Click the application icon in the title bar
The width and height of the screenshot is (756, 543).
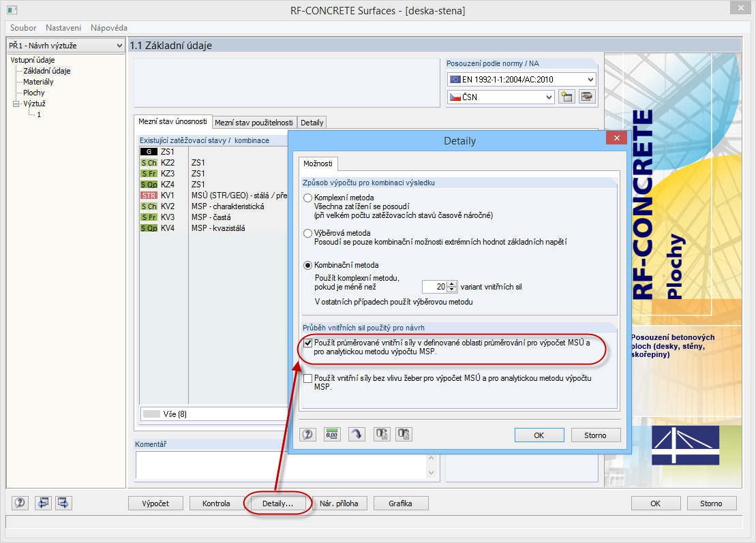pyautogui.click(x=12, y=10)
